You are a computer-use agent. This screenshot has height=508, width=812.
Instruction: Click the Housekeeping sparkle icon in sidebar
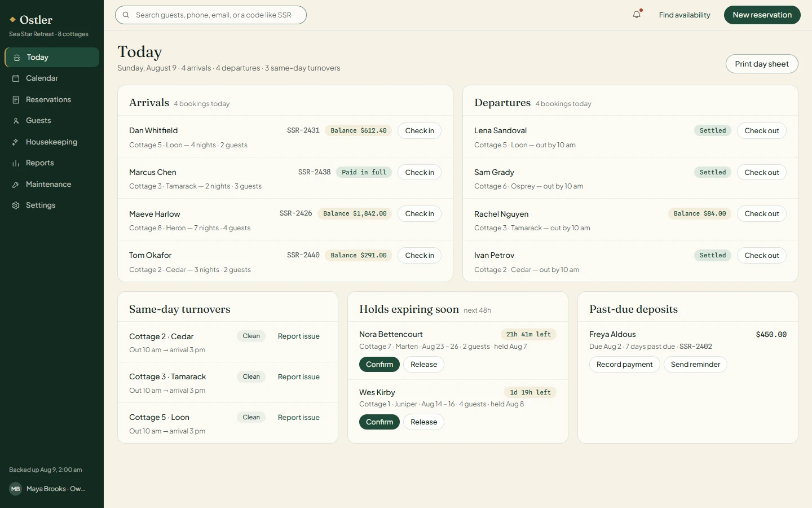(x=16, y=142)
